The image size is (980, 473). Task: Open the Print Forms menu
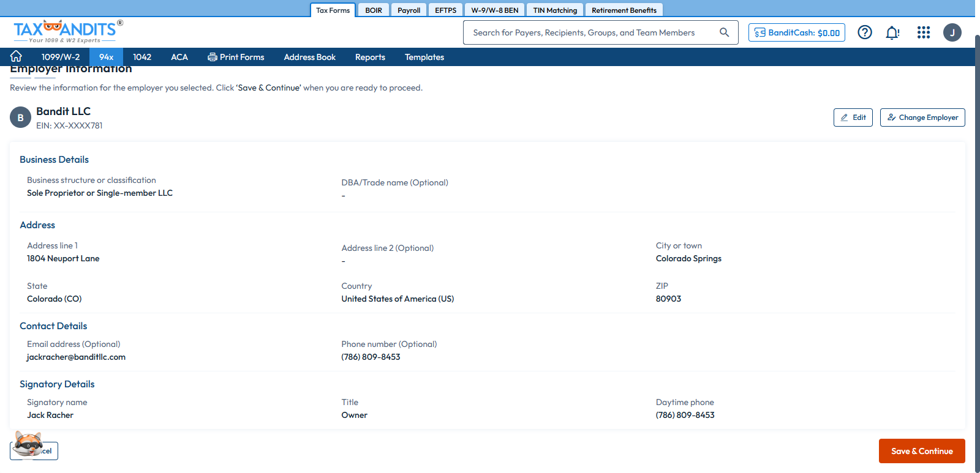[x=236, y=57]
